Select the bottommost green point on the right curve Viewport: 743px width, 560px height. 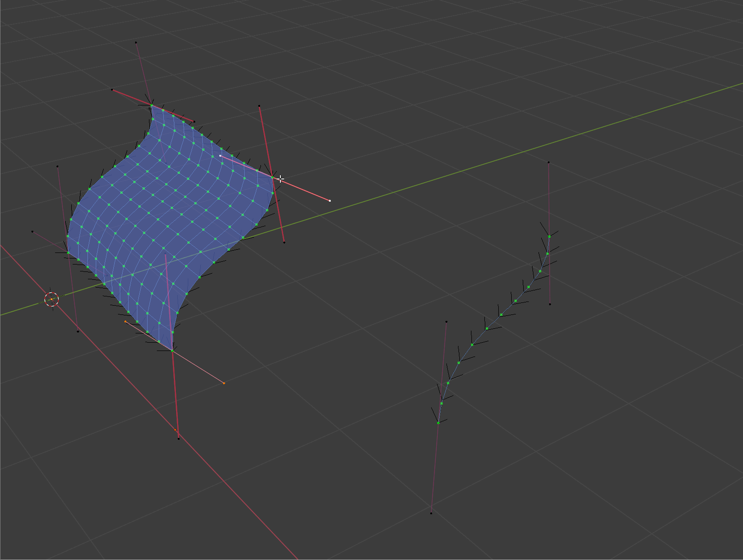pyautogui.click(x=438, y=422)
